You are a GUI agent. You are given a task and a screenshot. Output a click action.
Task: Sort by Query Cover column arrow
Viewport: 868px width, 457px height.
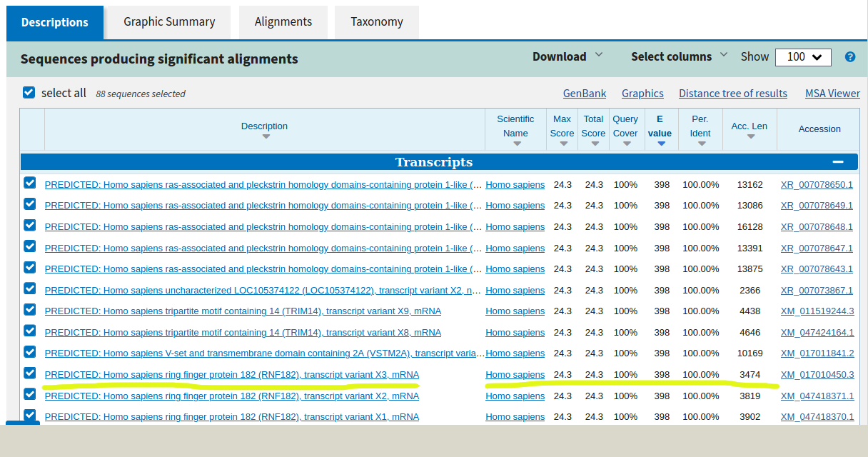point(626,144)
